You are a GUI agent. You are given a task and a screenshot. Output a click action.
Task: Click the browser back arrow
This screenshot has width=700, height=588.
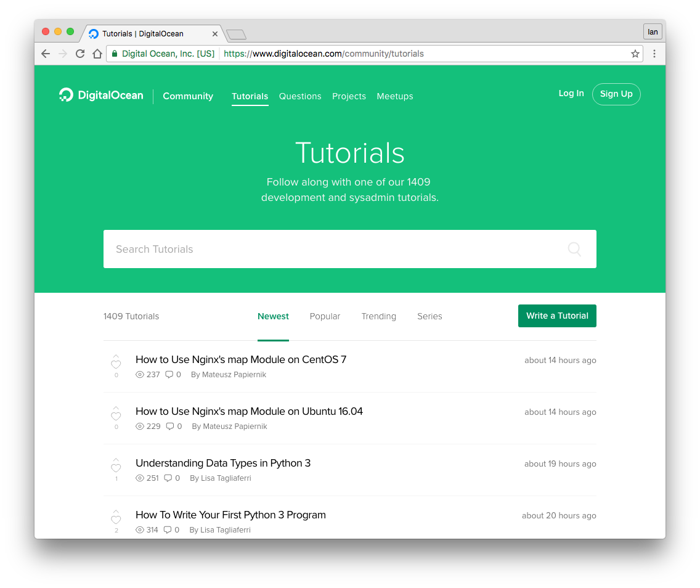pos(46,54)
